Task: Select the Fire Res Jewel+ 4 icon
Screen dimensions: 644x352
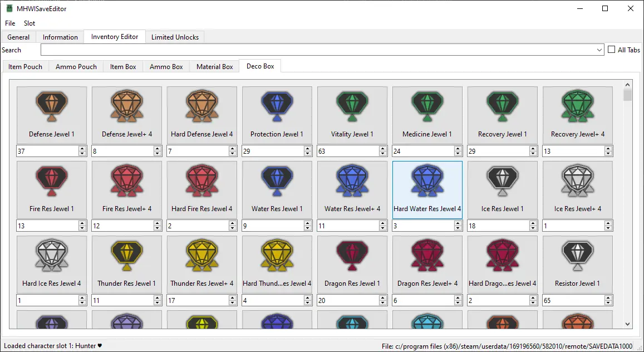Action: click(x=127, y=180)
